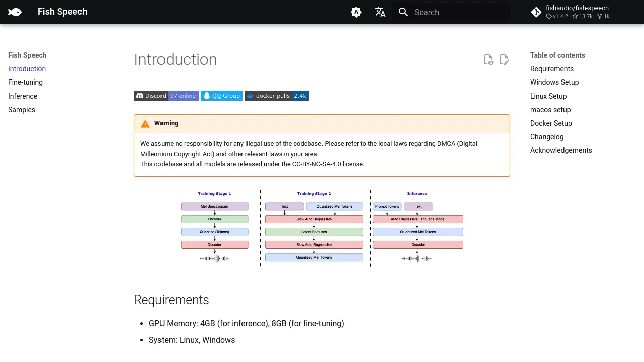Click the Table of contents label
The height and width of the screenshot is (362, 644).
pos(557,55)
